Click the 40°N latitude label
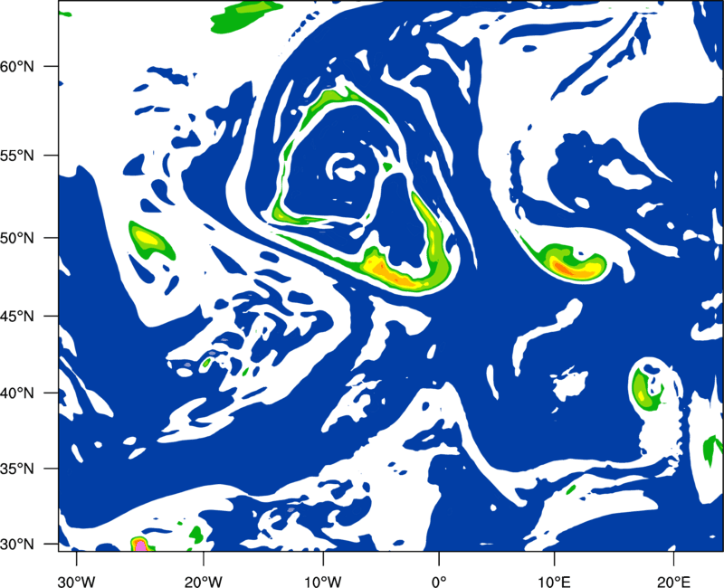Viewport: 724px width, 588px height. pyautogui.click(x=17, y=394)
